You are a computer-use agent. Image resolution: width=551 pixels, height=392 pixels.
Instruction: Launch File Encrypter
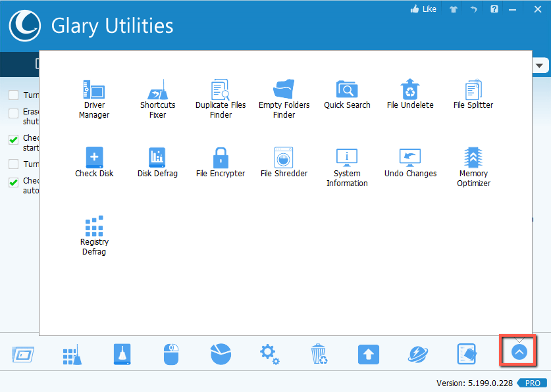pyautogui.click(x=221, y=162)
